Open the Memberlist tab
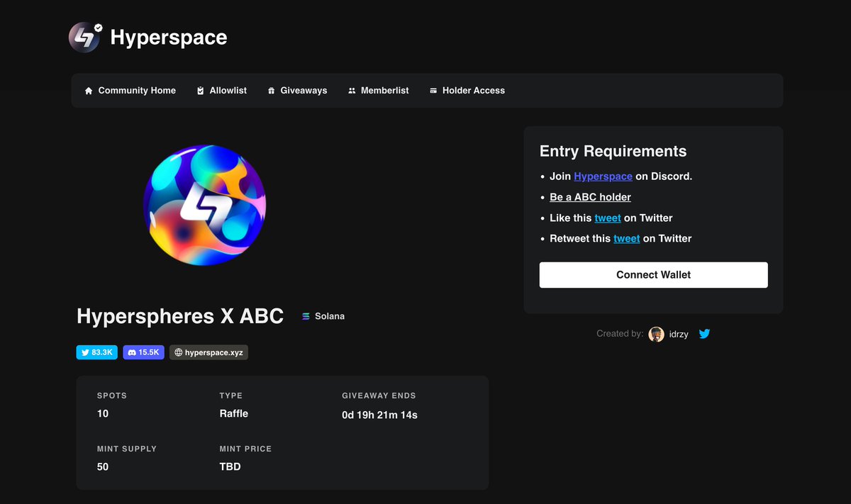Image resolution: width=851 pixels, height=504 pixels. (378, 91)
